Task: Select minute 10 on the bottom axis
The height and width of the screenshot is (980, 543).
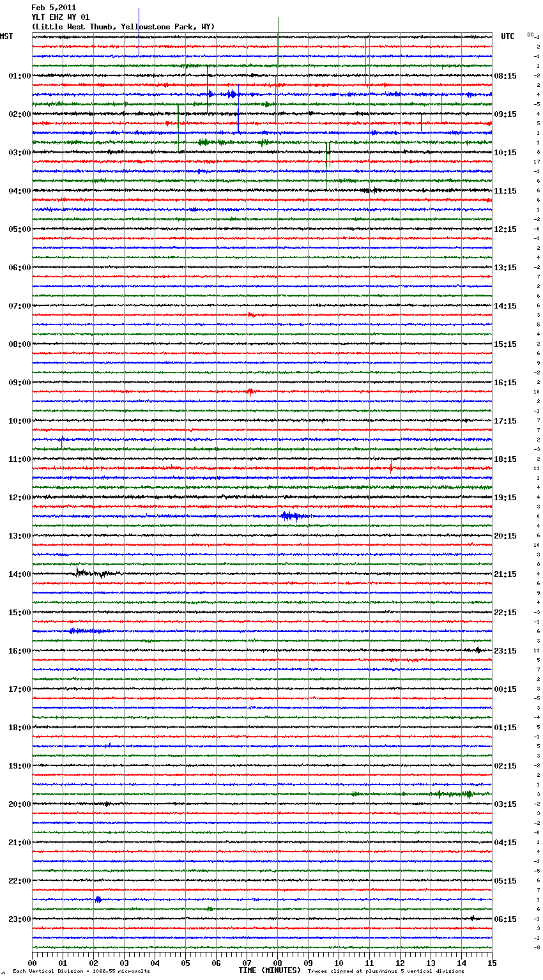Action: click(x=339, y=963)
